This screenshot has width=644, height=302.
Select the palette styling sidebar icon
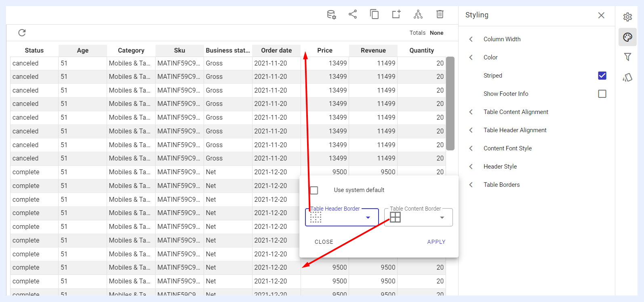click(627, 37)
